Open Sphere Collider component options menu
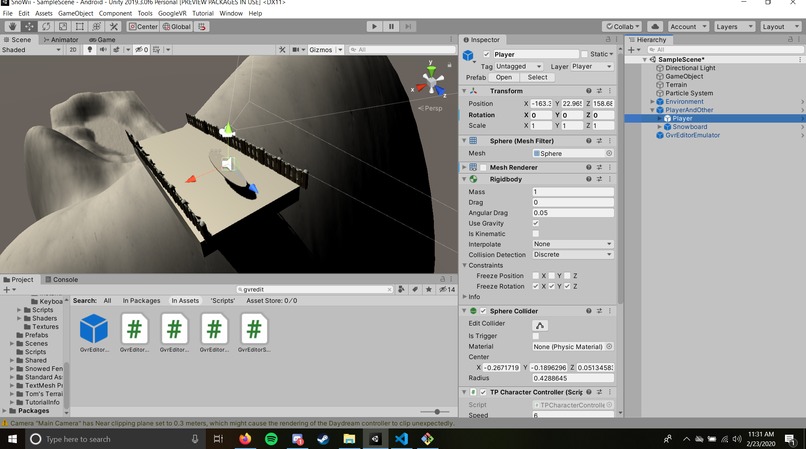This screenshot has height=449, width=806. click(x=610, y=311)
